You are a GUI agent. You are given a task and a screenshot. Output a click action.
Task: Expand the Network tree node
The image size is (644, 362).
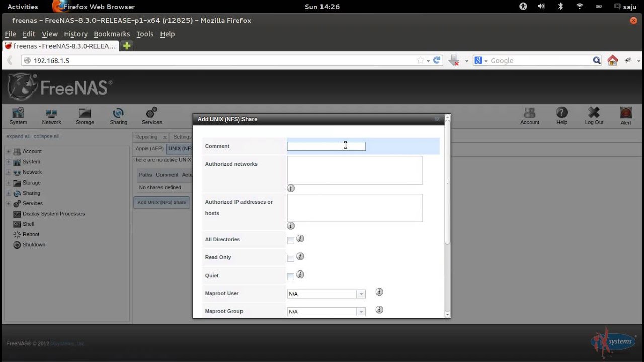(x=8, y=172)
